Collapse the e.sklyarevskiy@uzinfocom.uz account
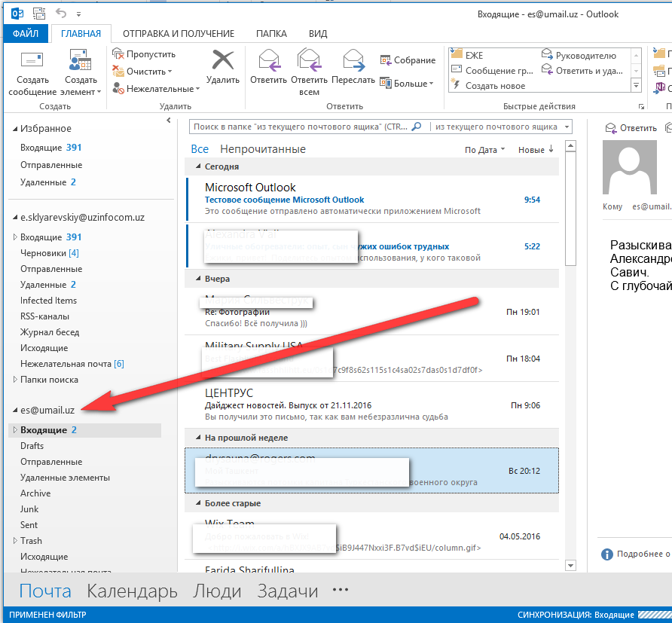The width and height of the screenshot is (672, 623). point(15,218)
